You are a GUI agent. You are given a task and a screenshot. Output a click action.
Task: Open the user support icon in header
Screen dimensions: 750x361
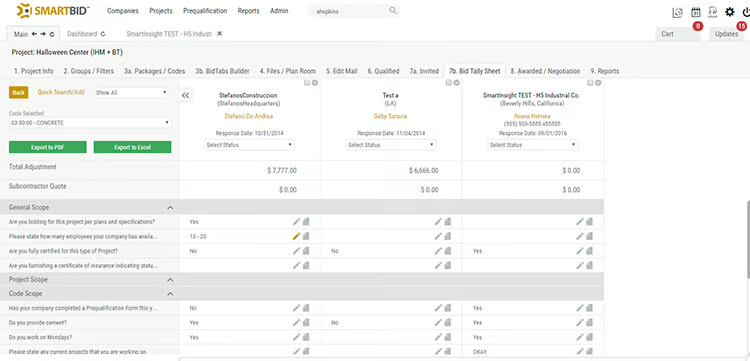click(713, 12)
